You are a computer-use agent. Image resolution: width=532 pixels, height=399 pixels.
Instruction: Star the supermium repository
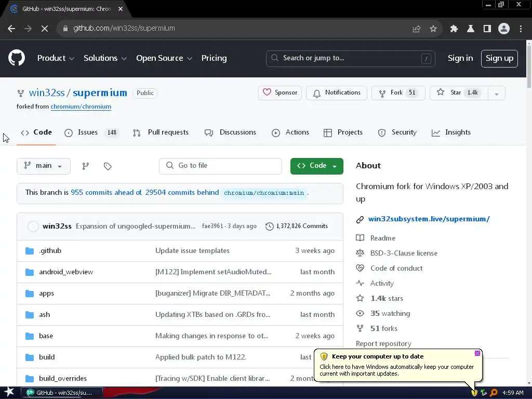coord(459,93)
